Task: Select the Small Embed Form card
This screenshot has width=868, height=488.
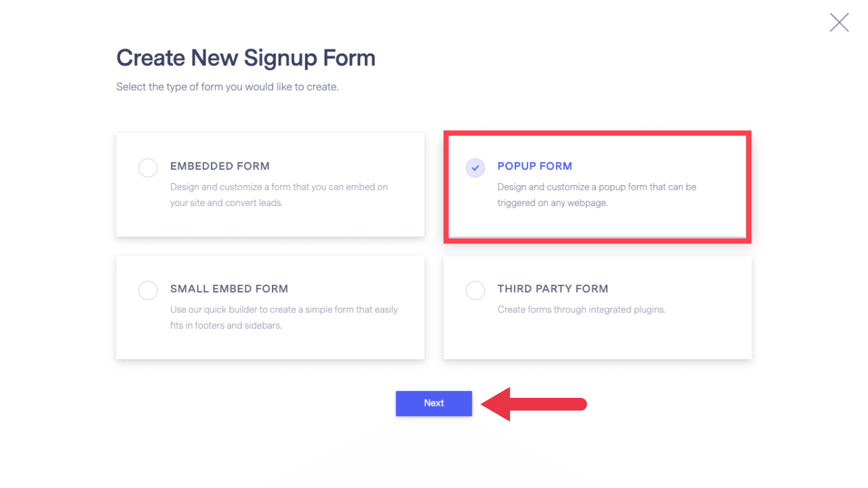Action: click(271, 307)
